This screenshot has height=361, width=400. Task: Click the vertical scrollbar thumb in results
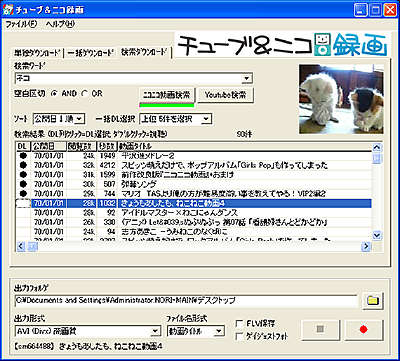[377, 158]
